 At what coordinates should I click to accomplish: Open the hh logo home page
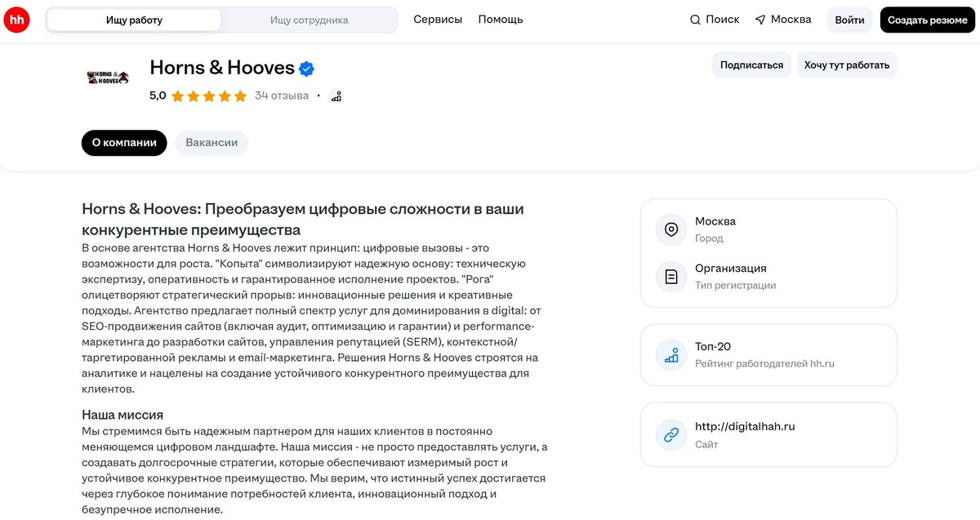pyautogui.click(x=17, y=20)
